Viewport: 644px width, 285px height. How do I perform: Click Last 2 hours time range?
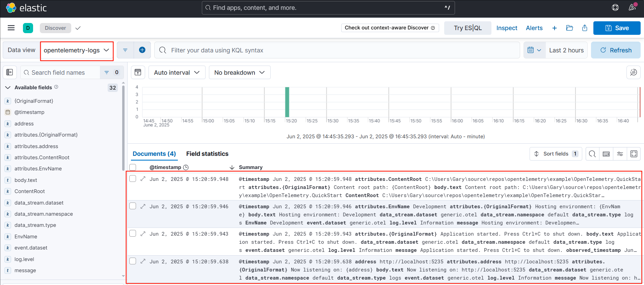point(566,50)
